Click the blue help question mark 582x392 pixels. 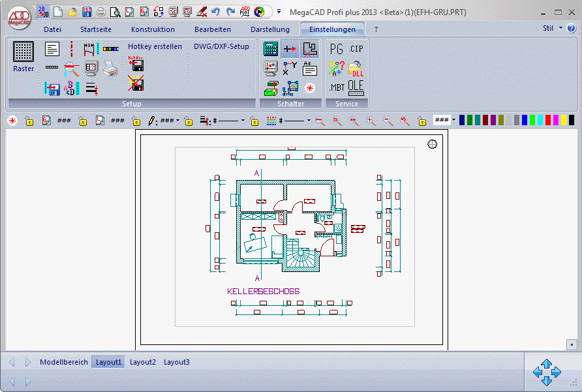click(x=572, y=28)
